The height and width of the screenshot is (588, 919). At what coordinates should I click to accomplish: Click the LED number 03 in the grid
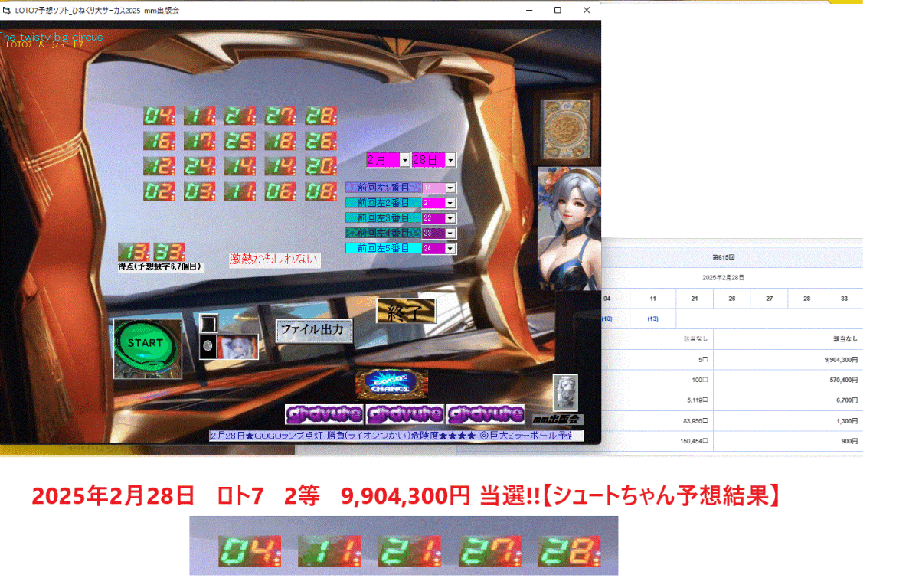pos(200,191)
